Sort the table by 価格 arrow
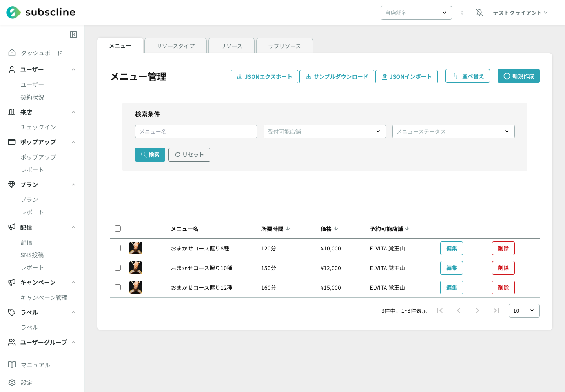565x392 pixels. pos(336,229)
